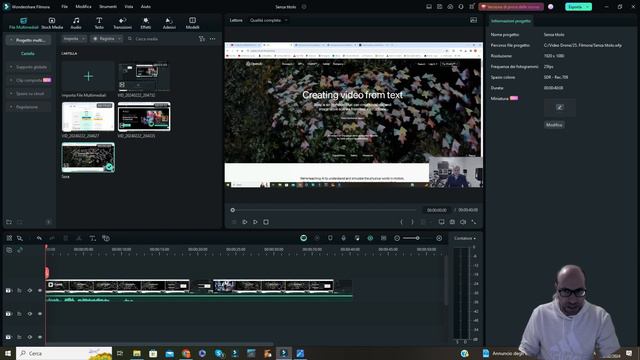Click the zoom in plus timeline icon
This screenshot has width=640, height=360.
[439, 238]
